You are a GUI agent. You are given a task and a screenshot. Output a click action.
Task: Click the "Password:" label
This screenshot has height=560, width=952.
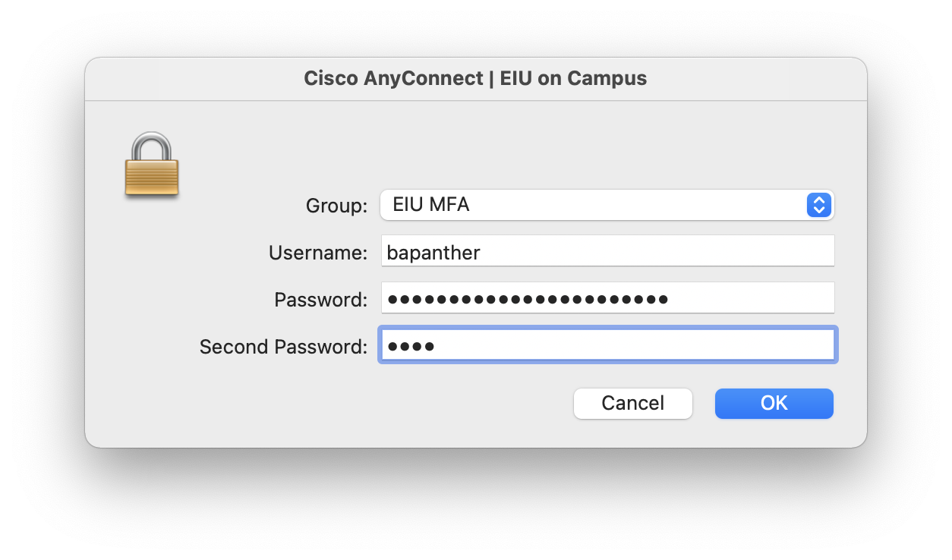tap(321, 300)
